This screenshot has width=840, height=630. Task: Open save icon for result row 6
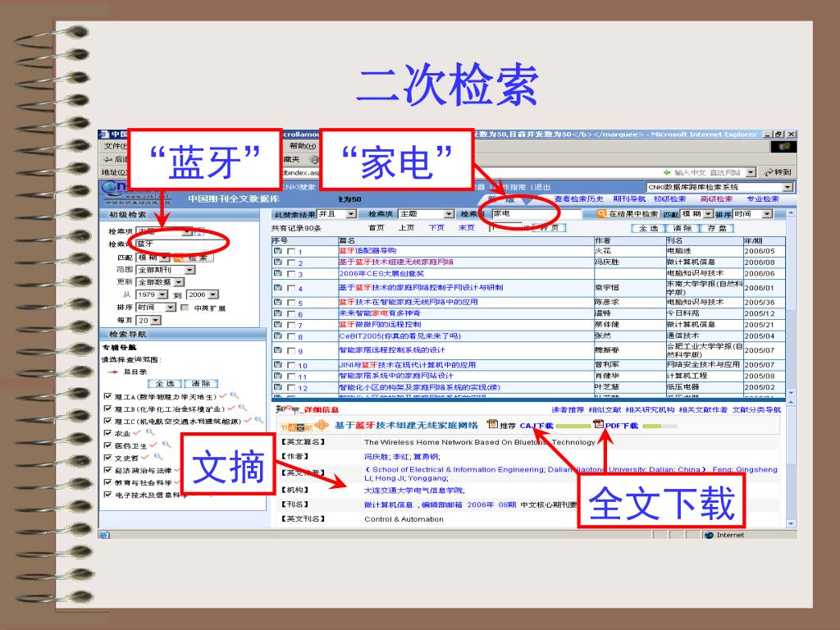[277, 313]
